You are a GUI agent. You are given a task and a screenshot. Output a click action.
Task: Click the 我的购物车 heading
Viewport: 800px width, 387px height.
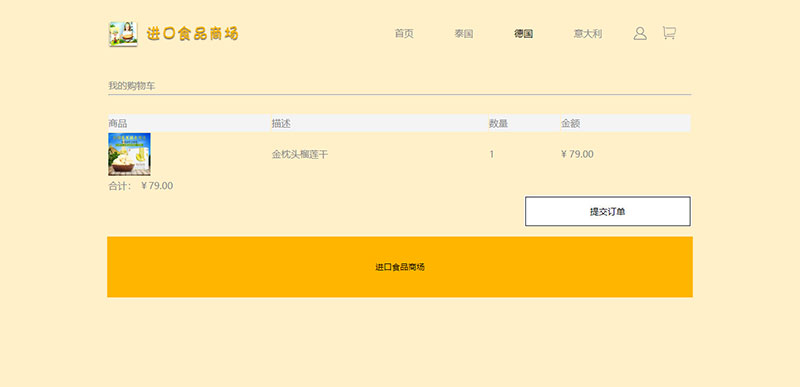[132, 86]
